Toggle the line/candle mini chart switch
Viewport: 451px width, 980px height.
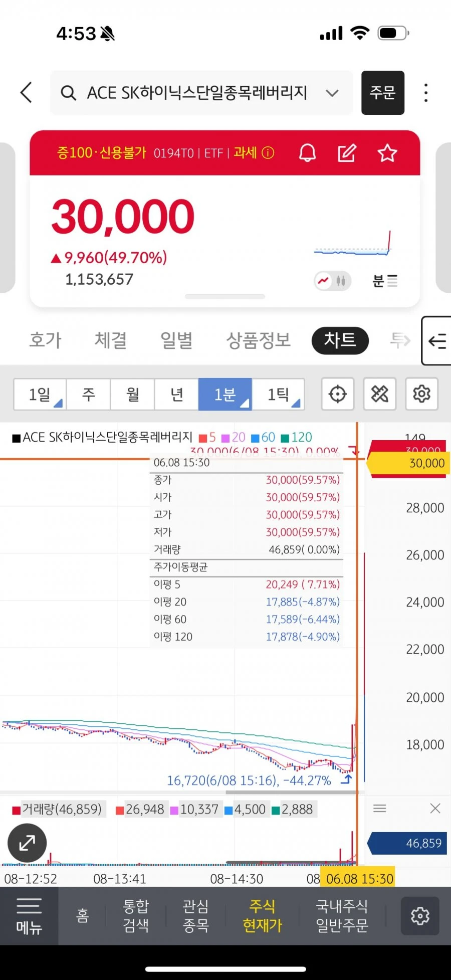pyautogui.click(x=333, y=281)
